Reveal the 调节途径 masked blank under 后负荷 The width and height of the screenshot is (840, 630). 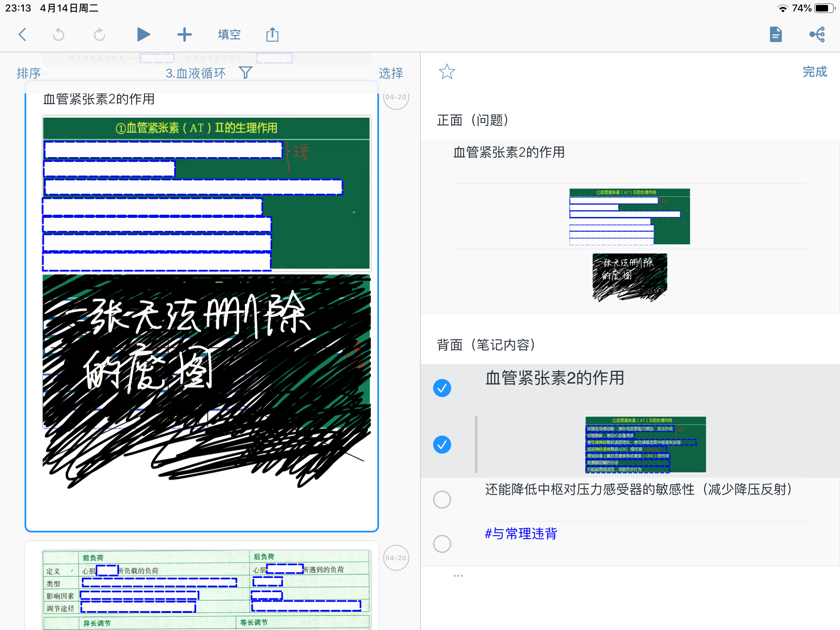tap(306, 606)
